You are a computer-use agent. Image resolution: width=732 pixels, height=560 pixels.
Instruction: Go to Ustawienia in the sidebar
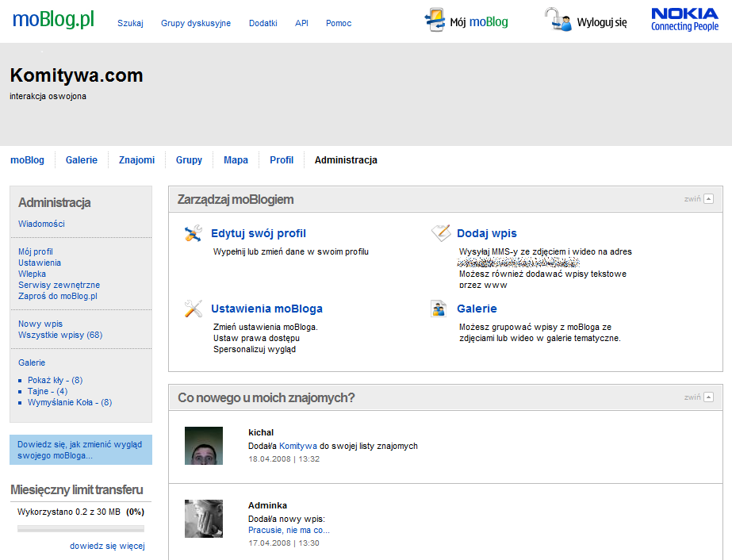(40, 263)
